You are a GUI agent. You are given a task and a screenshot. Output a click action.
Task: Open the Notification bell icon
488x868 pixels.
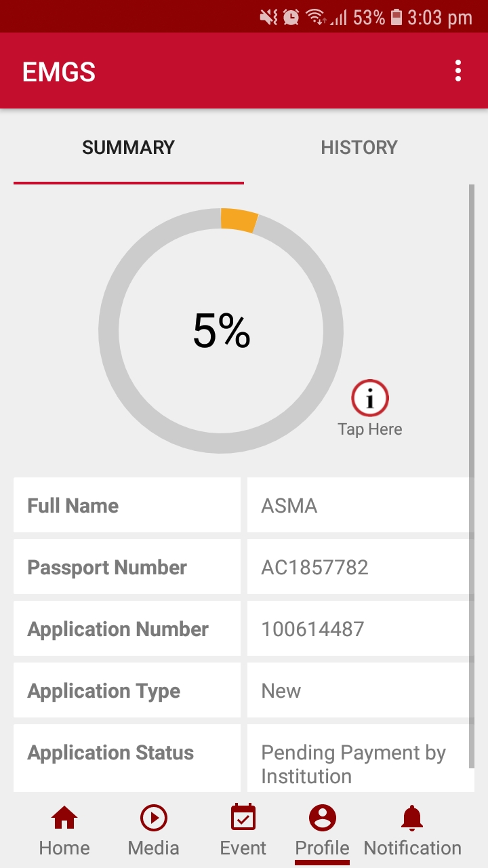click(x=412, y=818)
